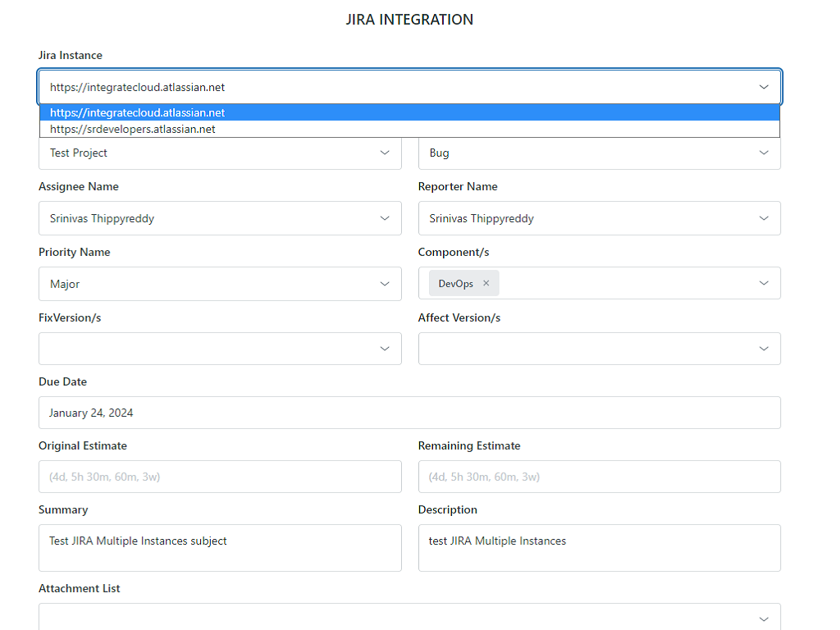Expand the Component/s dropdown chevron
840x630 pixels.
[763, 283]
